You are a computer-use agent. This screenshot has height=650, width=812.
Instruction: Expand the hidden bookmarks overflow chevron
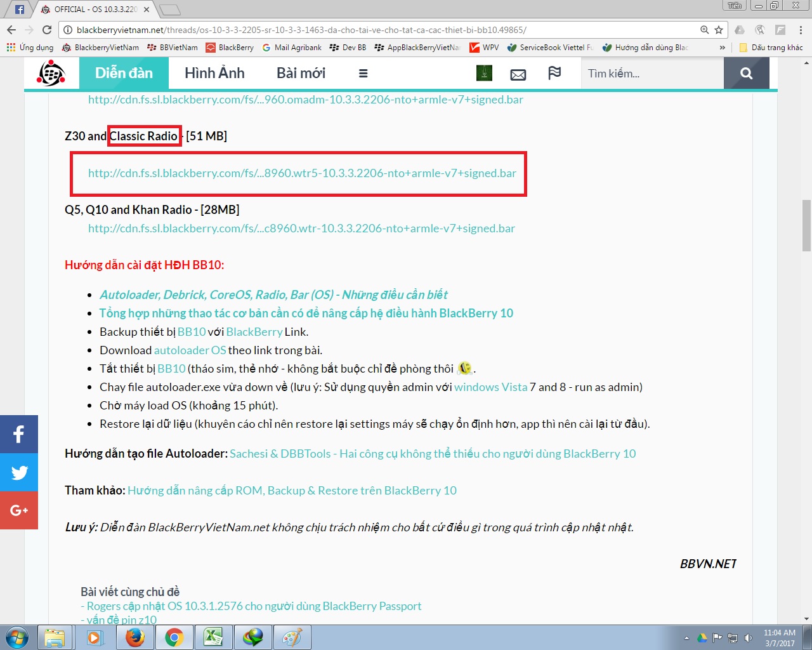pos(722,48)
